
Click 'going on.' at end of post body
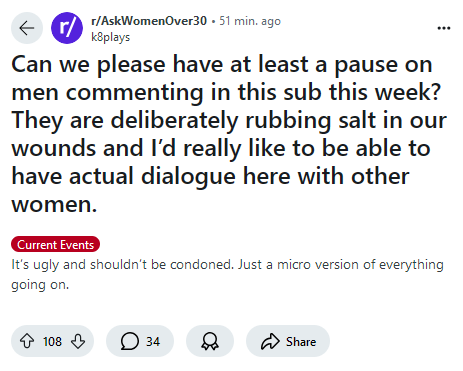pyautogui.click(x=40, y=285)
